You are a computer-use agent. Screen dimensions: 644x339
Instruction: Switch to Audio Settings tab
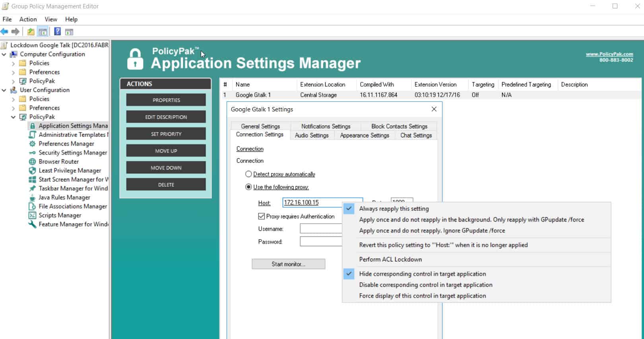click(x=312, y=135)
